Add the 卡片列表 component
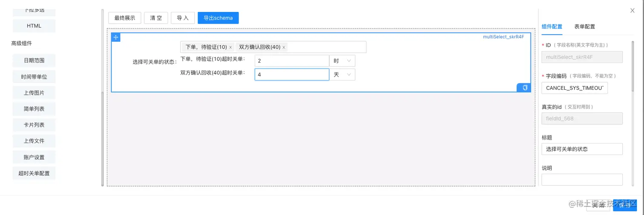The image size is (644, 215). pos(34,125)
